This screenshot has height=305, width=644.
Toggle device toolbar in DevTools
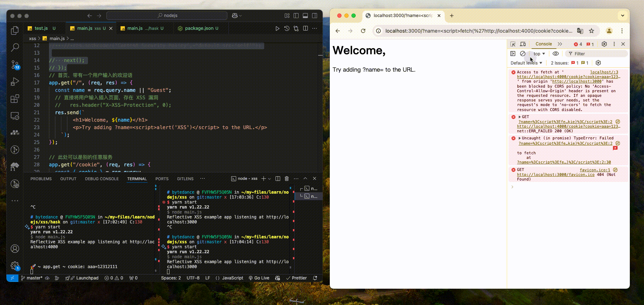[523, 44]
